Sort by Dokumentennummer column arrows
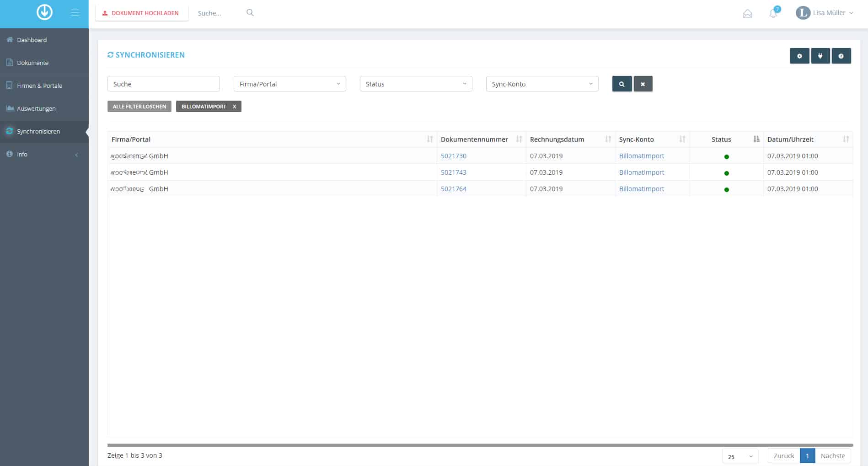Screen dimensions: 868x466 pos(519,139)
